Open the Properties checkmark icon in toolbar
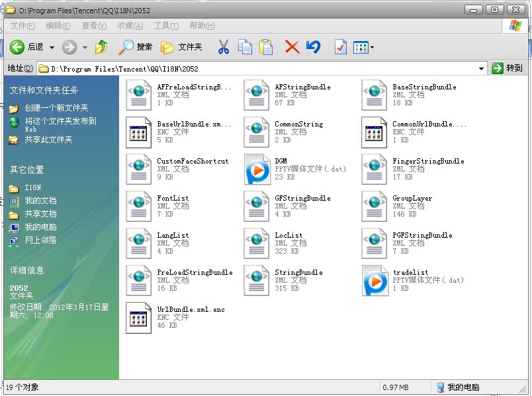Screen dimensions: 532x396 [x=340, y=47]
